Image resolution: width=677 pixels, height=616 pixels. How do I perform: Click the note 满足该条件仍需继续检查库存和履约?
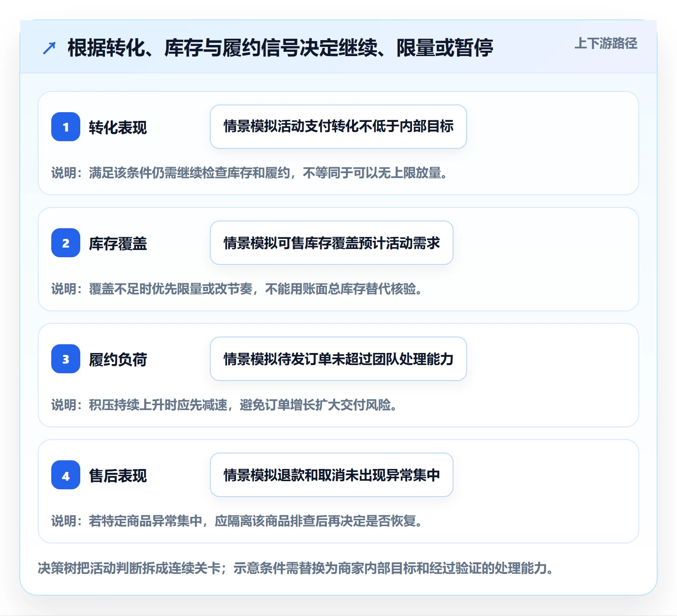190,173
